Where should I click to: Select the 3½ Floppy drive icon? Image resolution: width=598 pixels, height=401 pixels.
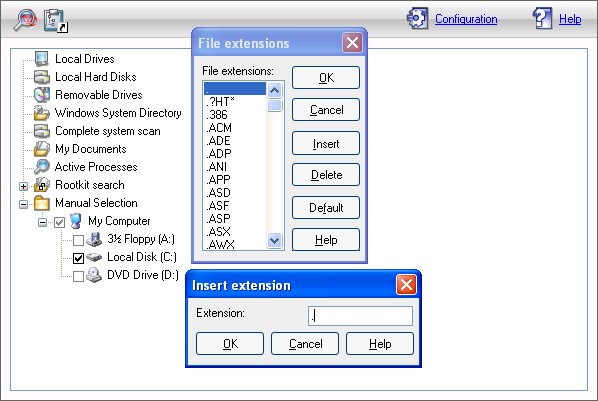pos(94,239)
